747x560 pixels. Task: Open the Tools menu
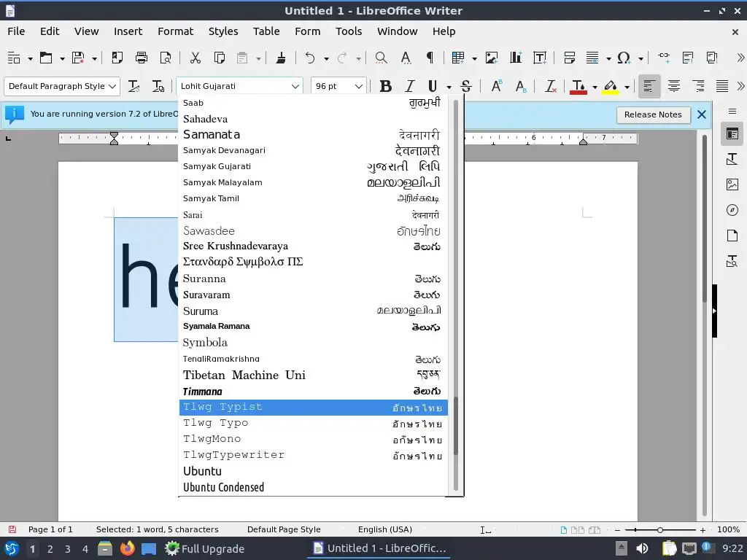349,31
